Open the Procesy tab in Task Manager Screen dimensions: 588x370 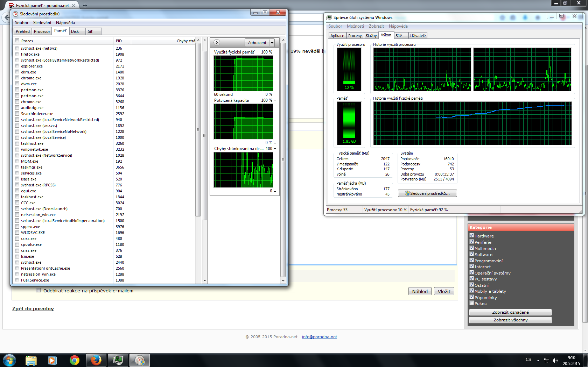[355, 36]
